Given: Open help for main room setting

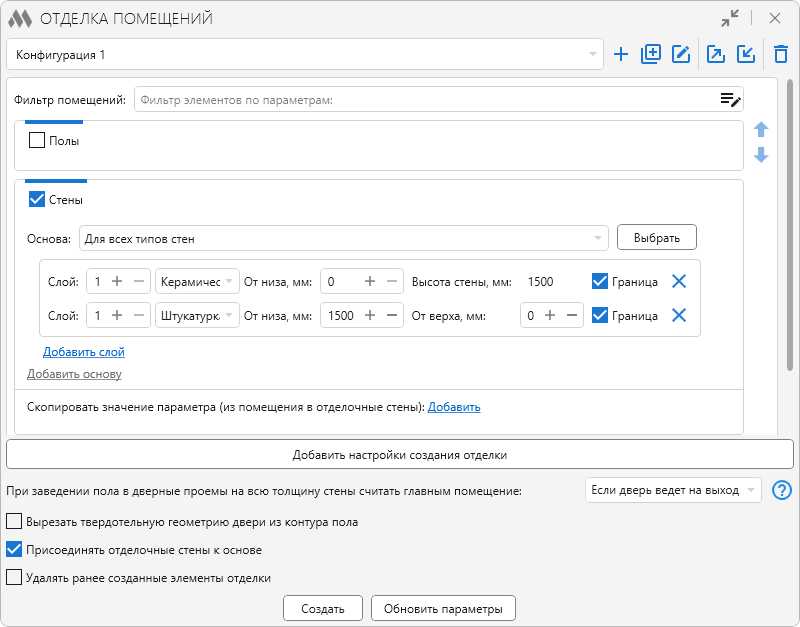Looking at the screenshot, I should pos(782,490).
